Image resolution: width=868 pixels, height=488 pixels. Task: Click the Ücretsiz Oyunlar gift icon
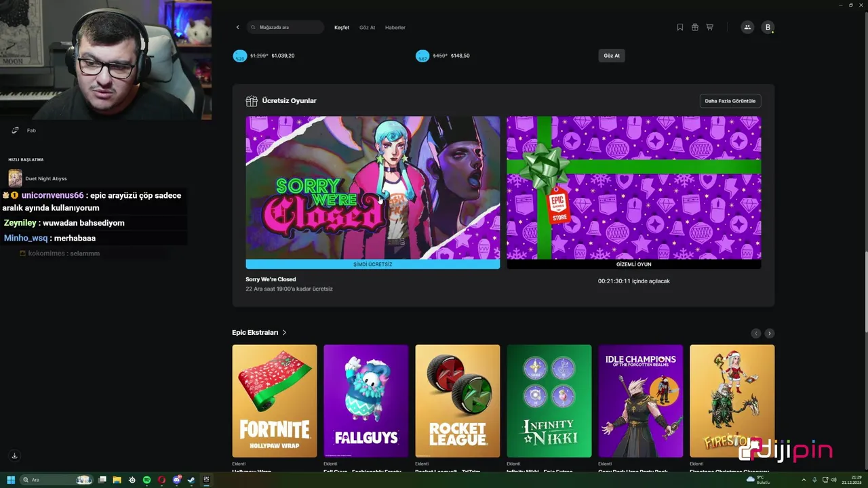pos(252,101)
